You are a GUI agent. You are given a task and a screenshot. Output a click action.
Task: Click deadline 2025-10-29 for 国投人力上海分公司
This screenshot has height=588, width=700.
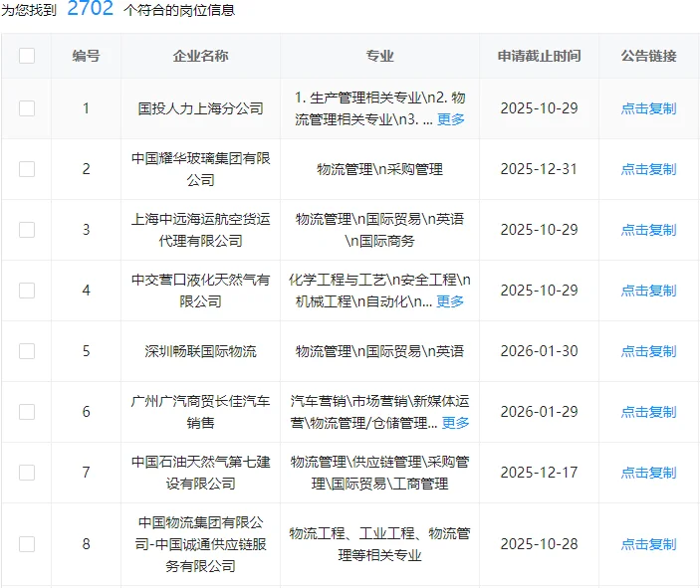(x=540, y=108)
